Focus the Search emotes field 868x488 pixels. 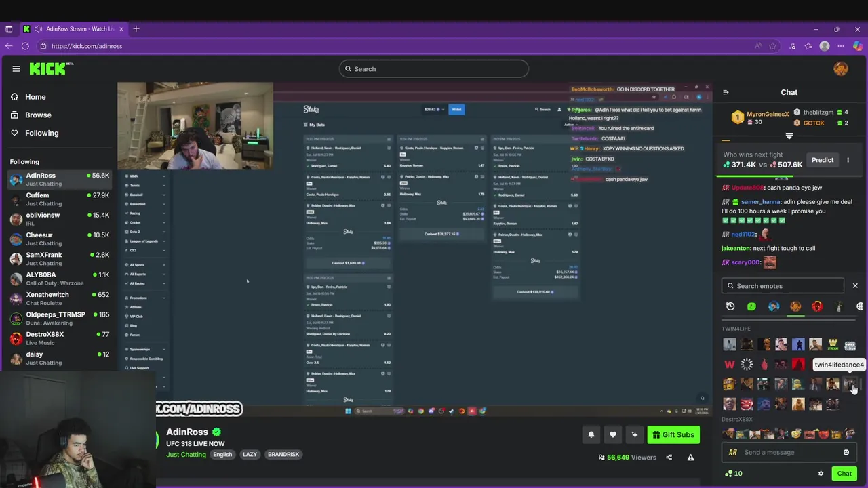pos(783,286)
